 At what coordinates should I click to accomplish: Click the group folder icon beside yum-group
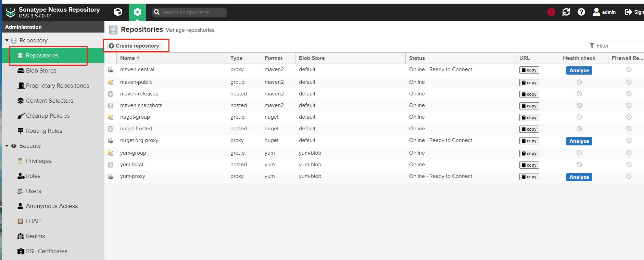111,153
